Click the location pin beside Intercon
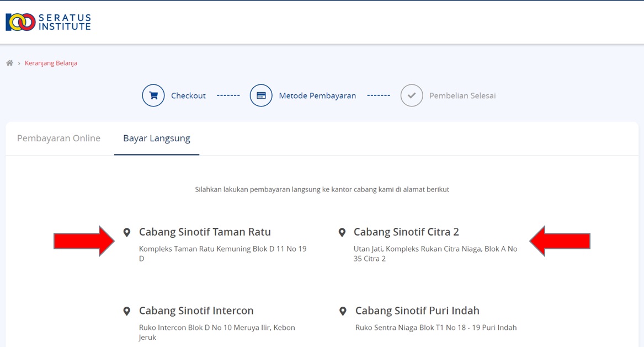Viewport: 644px width, 347px height. 127,311
